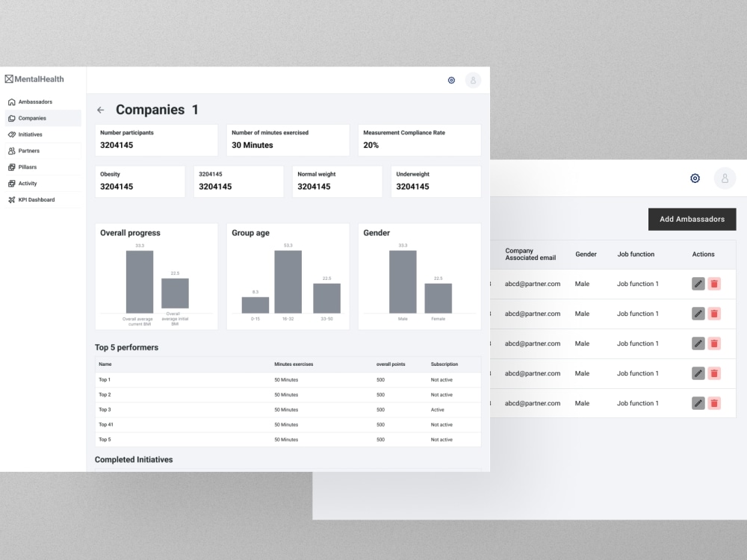Click the Male bar in Gender chart
747x560 pixels.
pyautogui.click(x=403, y=282)
